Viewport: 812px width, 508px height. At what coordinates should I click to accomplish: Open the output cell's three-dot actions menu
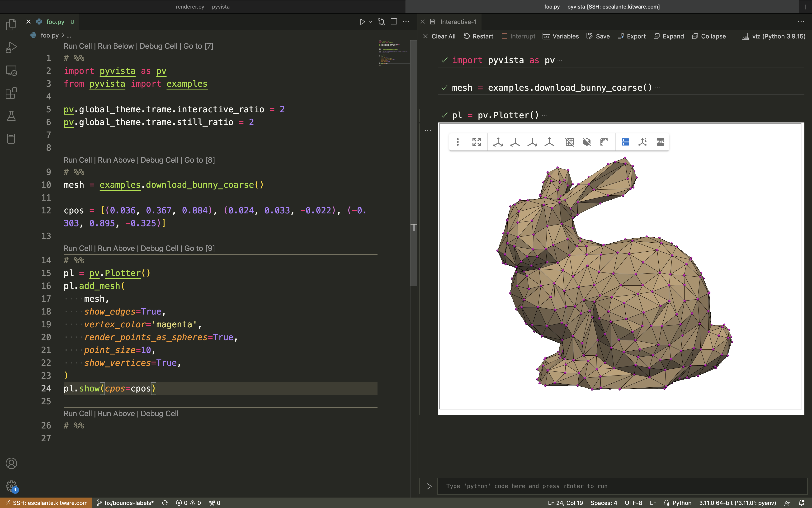[x=428, y=130]
